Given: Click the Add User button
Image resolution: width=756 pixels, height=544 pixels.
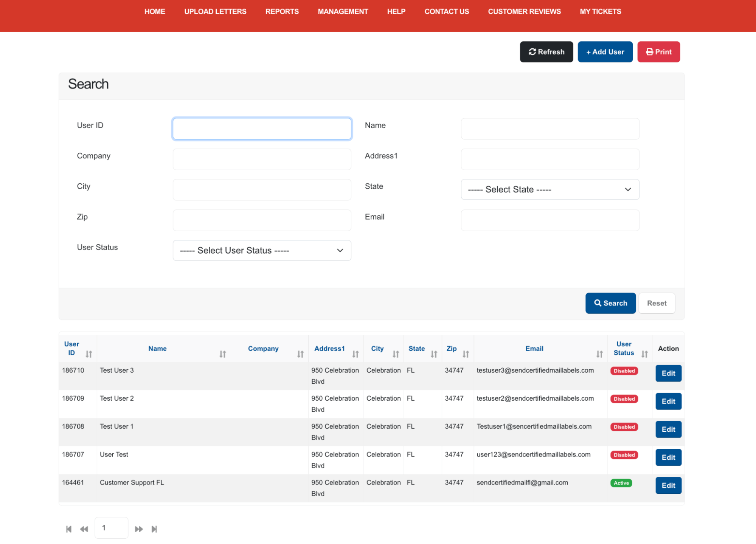Looking at the screenshot, I should coord(605,52).
